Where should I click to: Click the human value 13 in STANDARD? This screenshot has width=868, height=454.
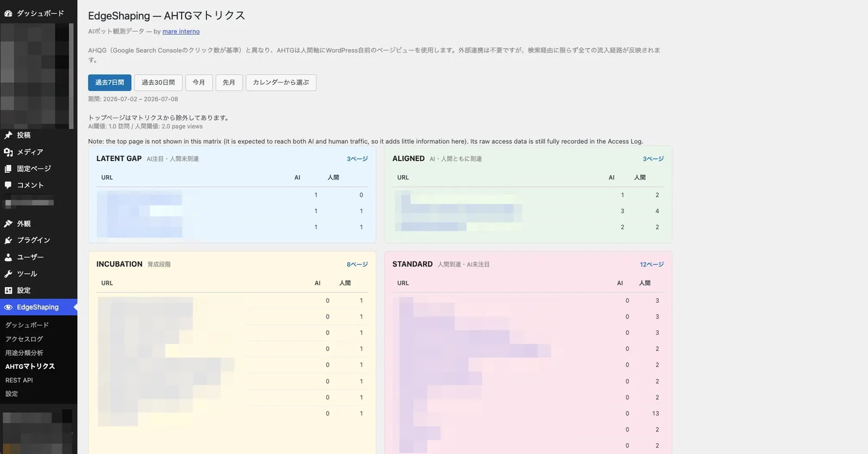tap(655, 413)
